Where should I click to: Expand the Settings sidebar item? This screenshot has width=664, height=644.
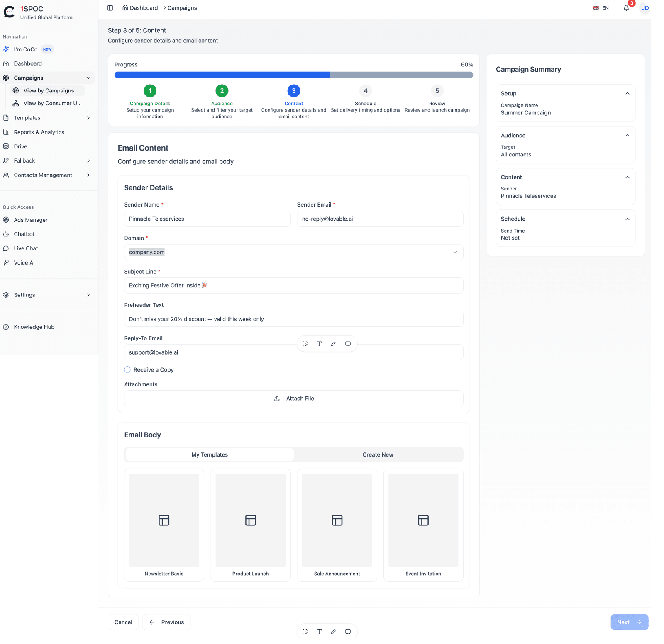coord(88,295)
